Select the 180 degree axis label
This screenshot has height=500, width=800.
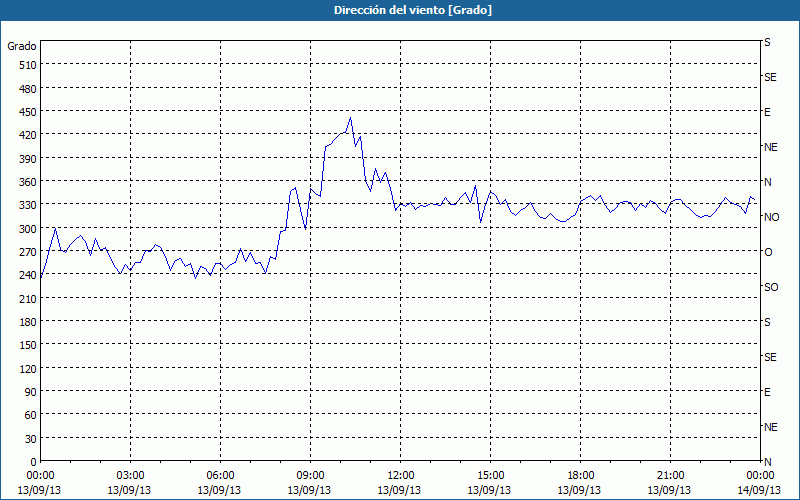[x=28, y=322]
